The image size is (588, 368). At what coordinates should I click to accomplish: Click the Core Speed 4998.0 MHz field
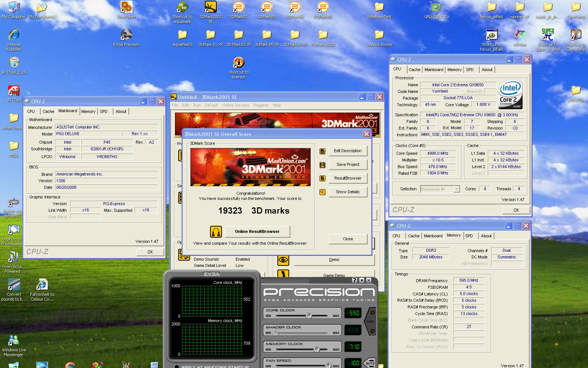(x=437, y=153)
